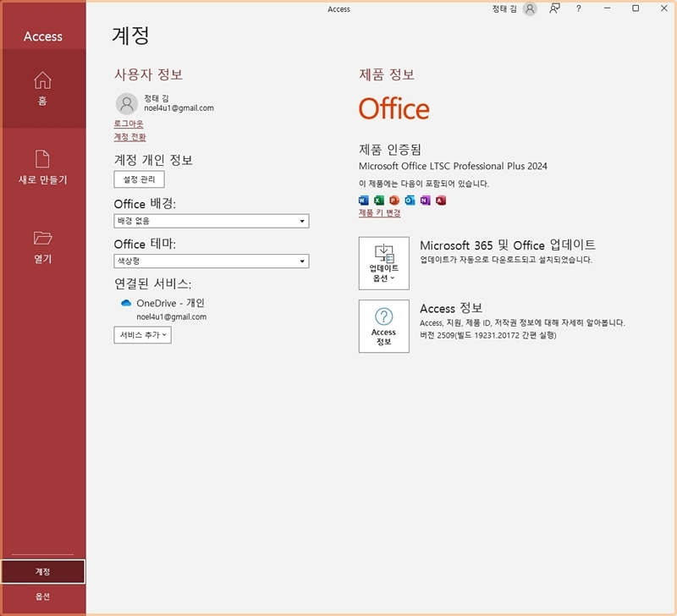Click the 새로 만들기 (New) document icon

click(42, 159)
